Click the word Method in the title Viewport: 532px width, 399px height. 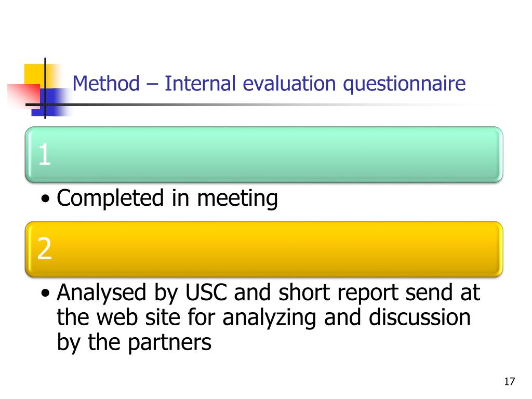pos(106,83)
